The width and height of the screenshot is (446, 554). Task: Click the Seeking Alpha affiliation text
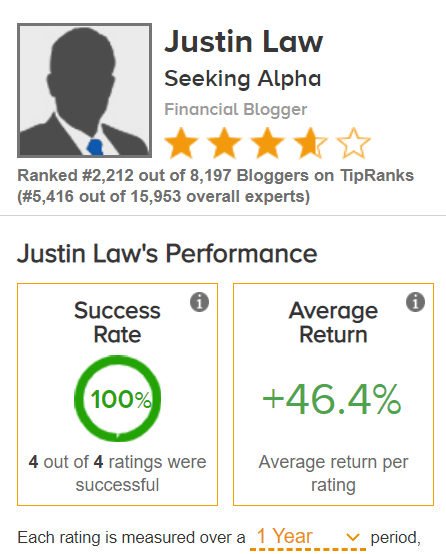click(243, 79)
